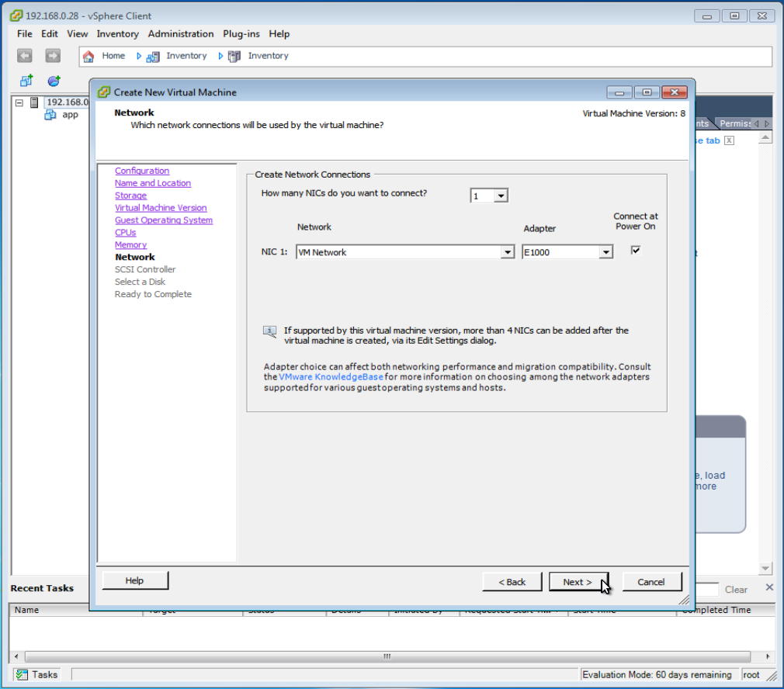Click the Back button
784x689 pixels.
pos(512,582)
